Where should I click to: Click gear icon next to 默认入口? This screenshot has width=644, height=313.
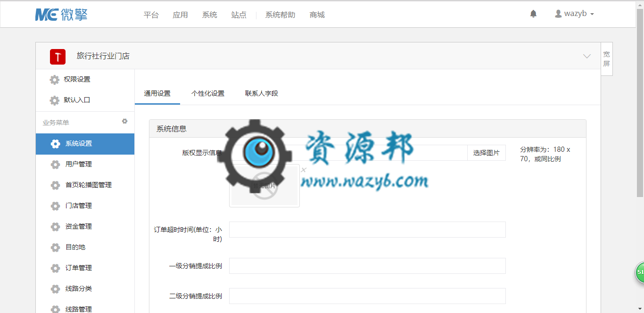55,100
